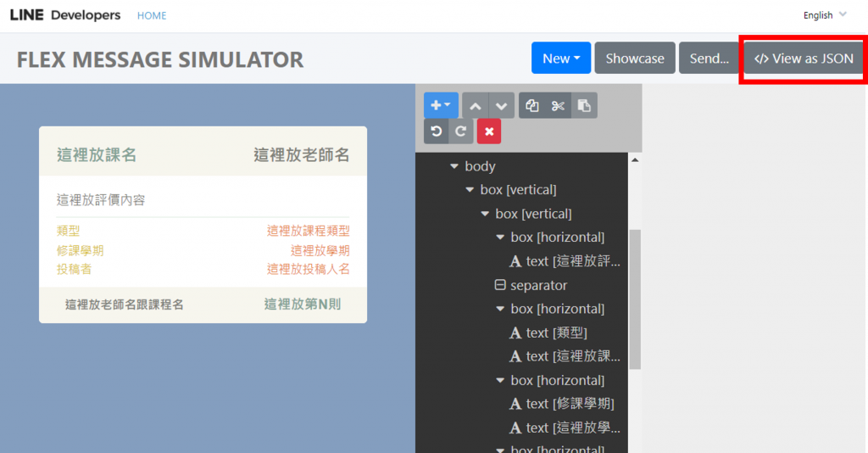Click 這裡放老師名 text in preview
This screenshot has width=868, height=453.
click(x=302, y=154)
